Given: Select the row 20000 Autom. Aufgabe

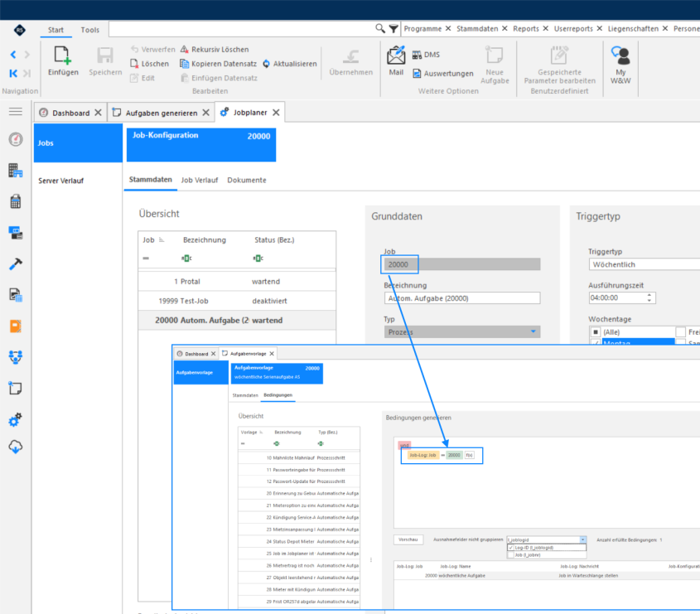Looking at the screenshot, I should point(237,320).
